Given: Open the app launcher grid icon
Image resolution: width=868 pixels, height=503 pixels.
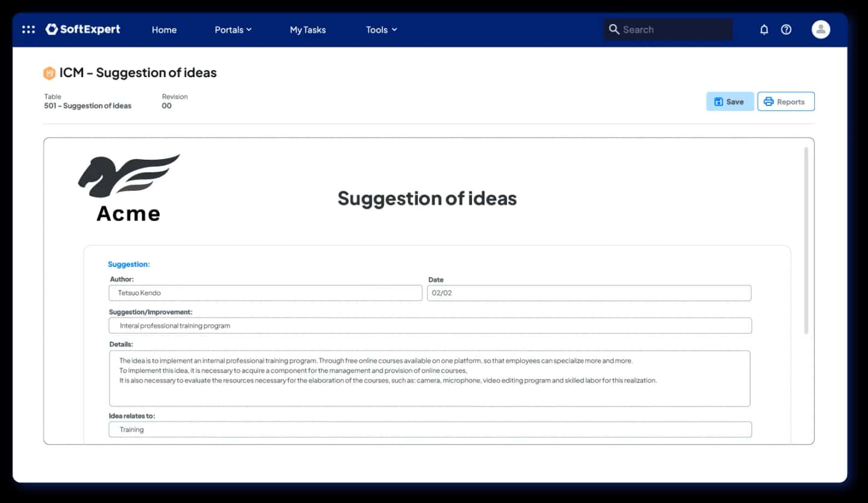Looking at the screenshot, I should [x=28, y=30].
